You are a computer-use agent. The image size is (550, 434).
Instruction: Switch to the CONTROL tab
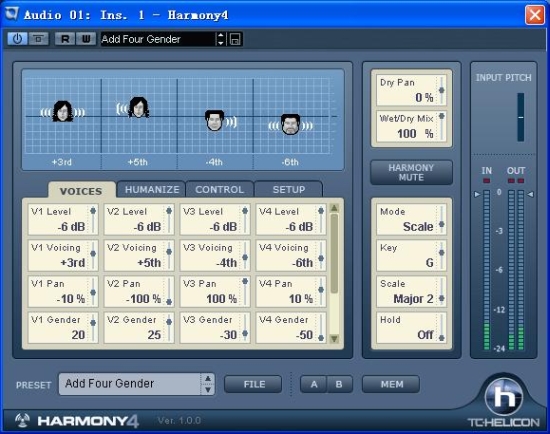coord(220,189)
